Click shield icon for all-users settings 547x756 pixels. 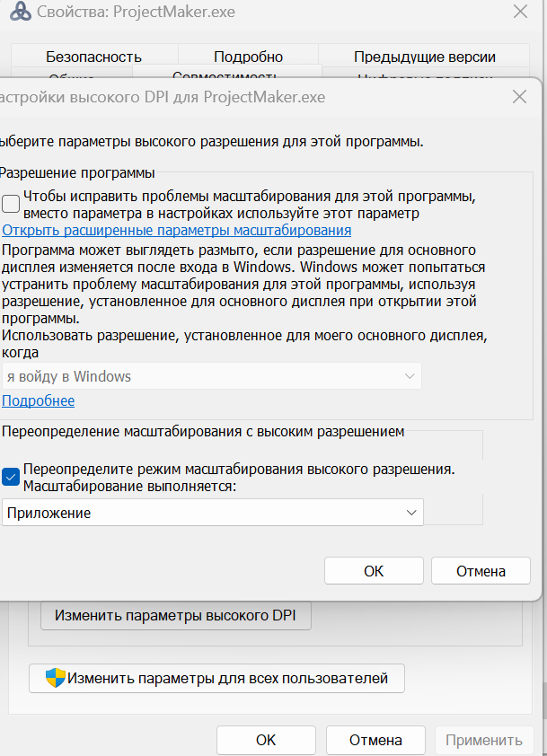tap(57, 679)
